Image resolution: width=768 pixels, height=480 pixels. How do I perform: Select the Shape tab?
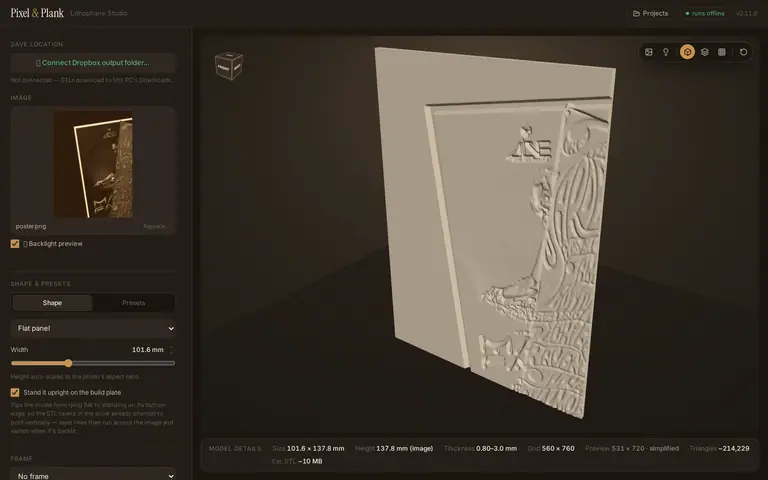pos(52,303)
